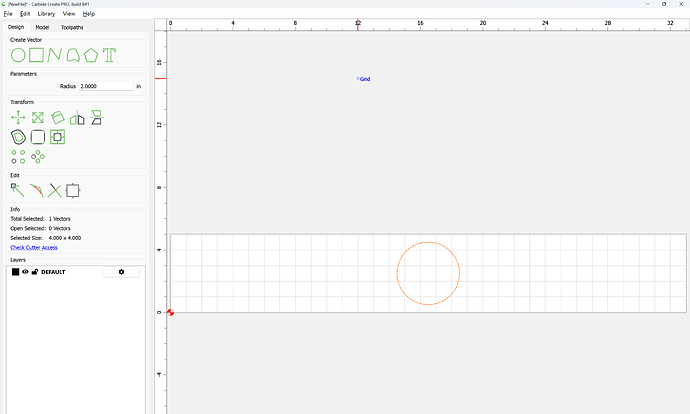Viewport: 690px width, 414px height.
Task: Activate the Join vectors square icon
Action: pos(73,191)
